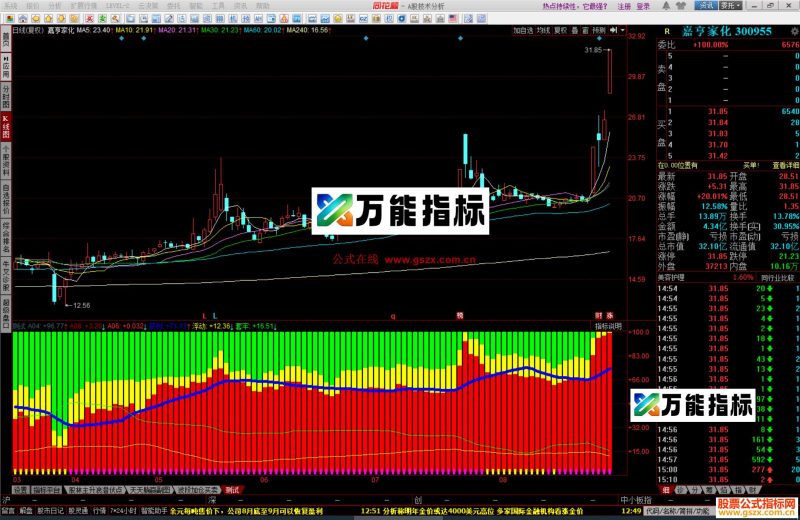Select 股妹主升浪潜伏点 indicator tab
The height and width of the screenshot is (520, 800).
96,490
